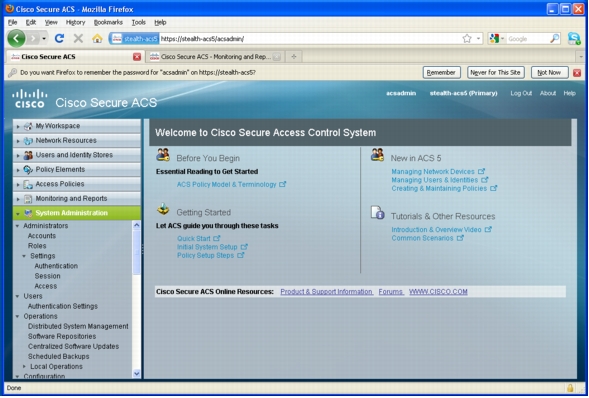
Task: Open a new tab with the plus button
Action: (294, 57)
